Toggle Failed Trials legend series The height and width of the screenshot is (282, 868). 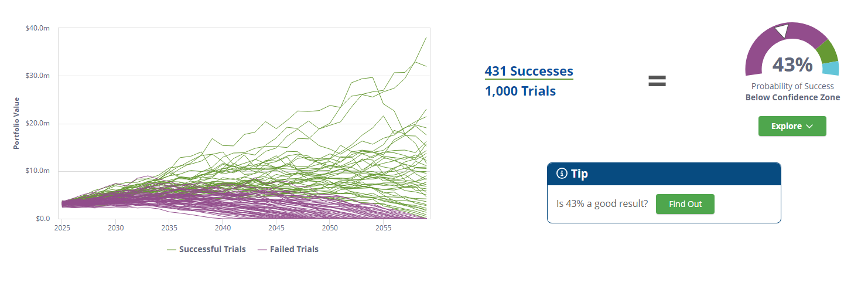(x=294, y=249)
